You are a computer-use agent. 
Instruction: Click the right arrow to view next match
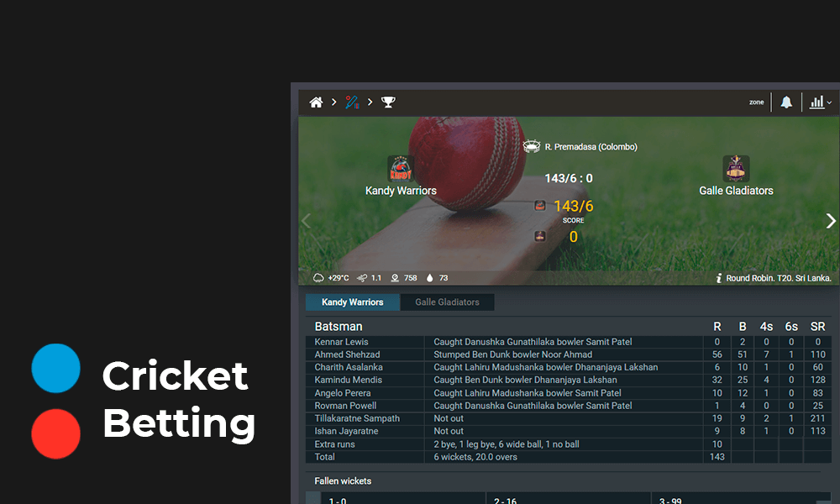[x=831, y=220]
